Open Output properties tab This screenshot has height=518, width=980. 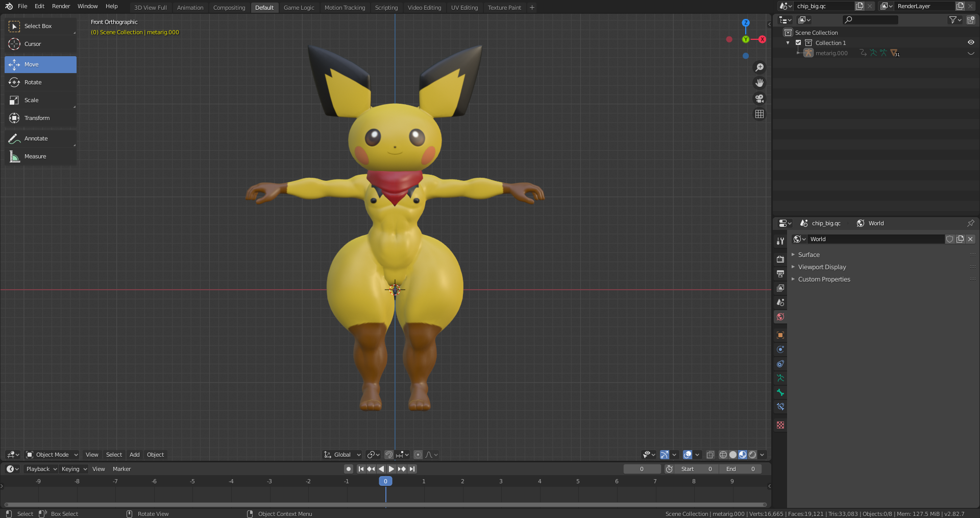coord(780,274)
